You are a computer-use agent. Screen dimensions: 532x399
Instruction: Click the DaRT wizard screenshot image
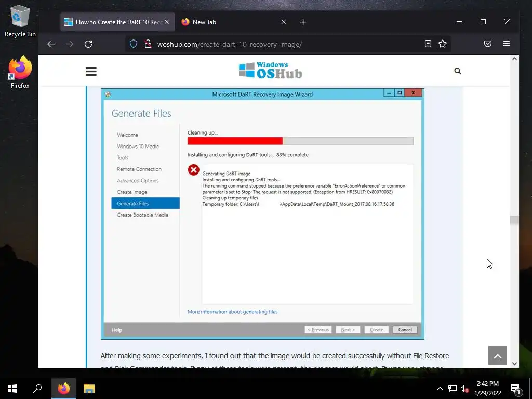coord(262,214)
